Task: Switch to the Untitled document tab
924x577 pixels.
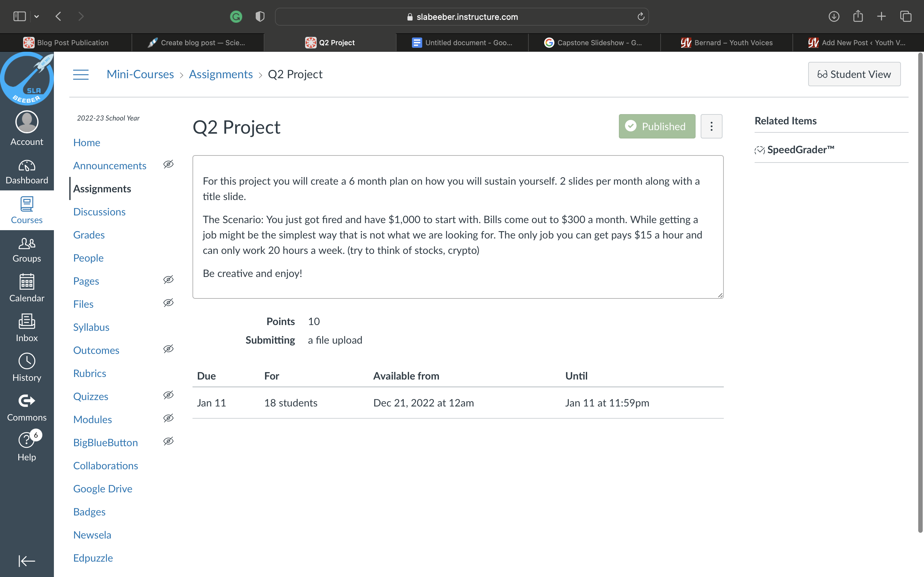Action: tap(462, 43)
